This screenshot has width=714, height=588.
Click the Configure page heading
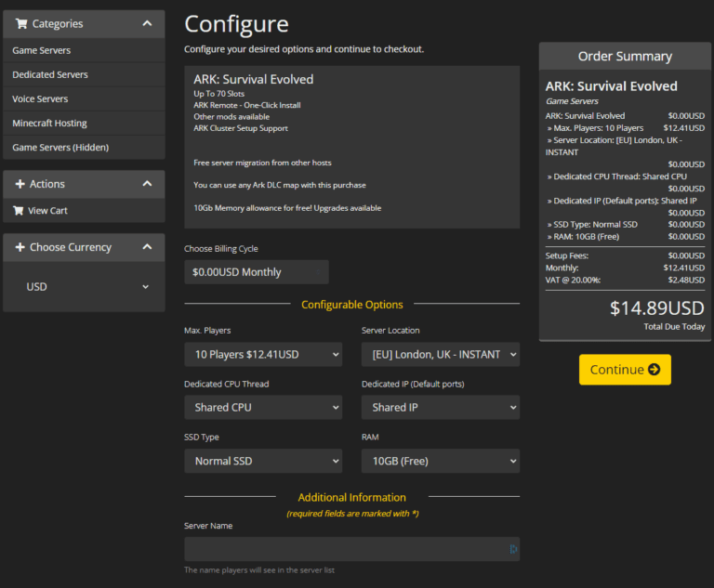click(x=236, y=24)
